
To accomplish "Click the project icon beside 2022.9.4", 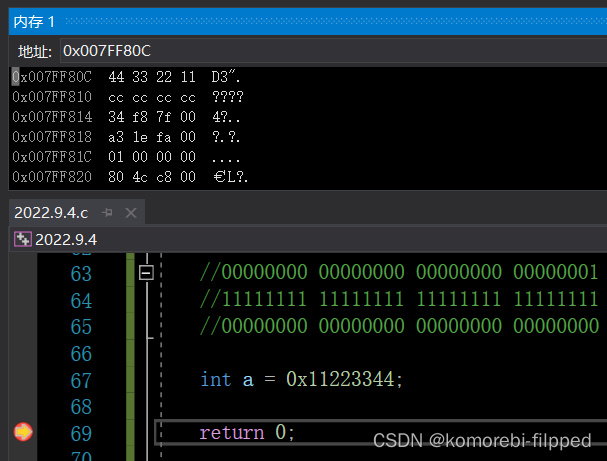I will tap(22, 239).
